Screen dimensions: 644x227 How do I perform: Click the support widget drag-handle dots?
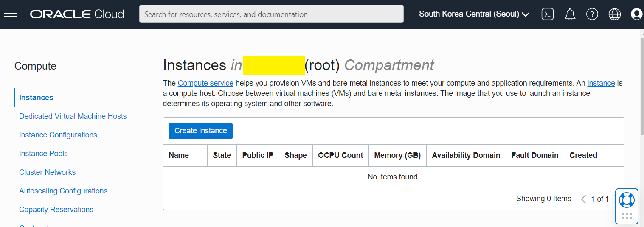pyautogui.click(x=627, y=216)
